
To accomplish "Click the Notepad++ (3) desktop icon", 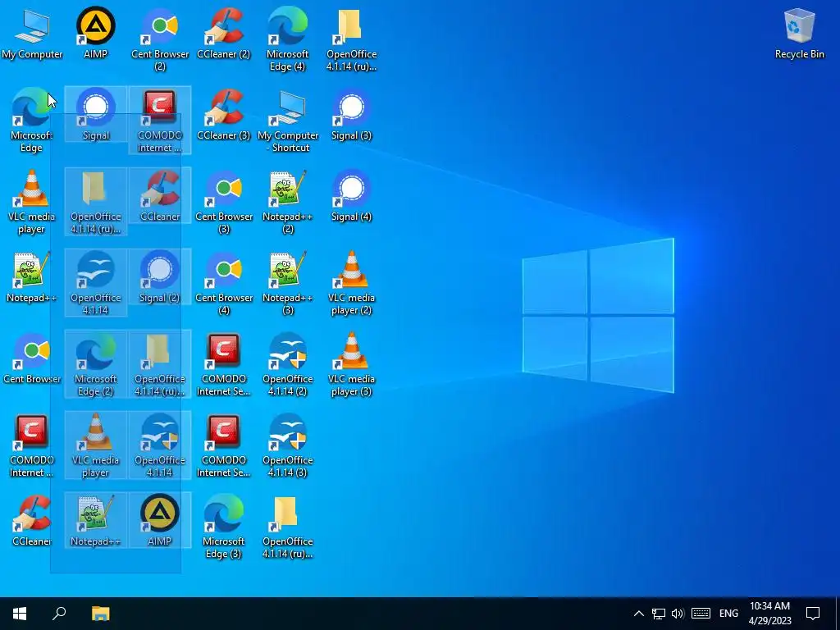I will pos(288,283).
